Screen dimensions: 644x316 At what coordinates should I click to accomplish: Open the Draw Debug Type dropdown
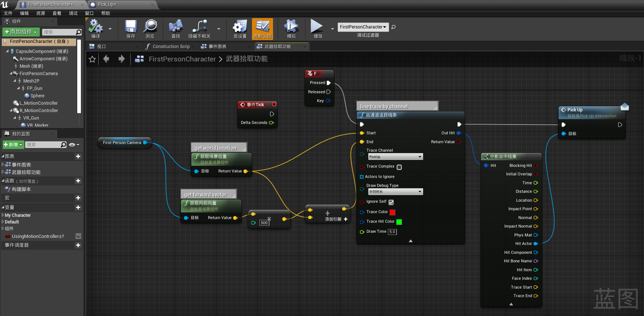coord(395,192)
